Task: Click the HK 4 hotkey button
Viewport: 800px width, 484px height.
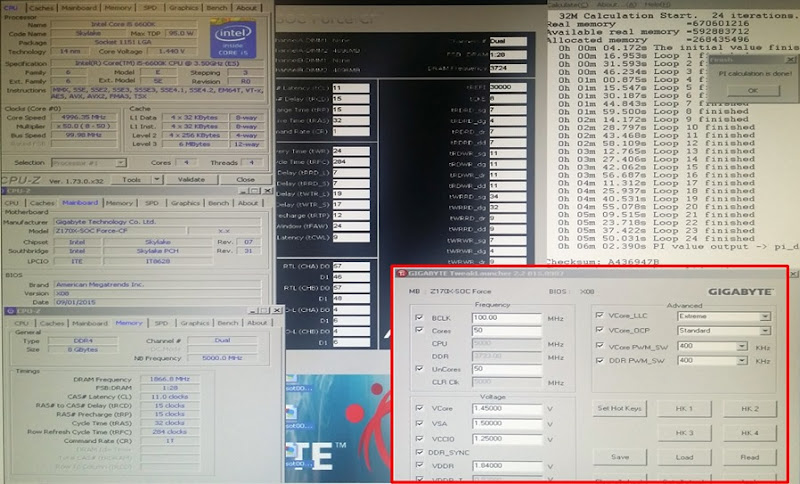Action: tap(749, 432)
